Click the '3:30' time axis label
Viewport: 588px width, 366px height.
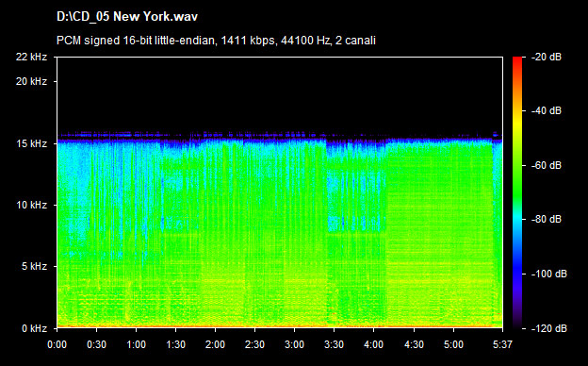[x=334, y=344]
